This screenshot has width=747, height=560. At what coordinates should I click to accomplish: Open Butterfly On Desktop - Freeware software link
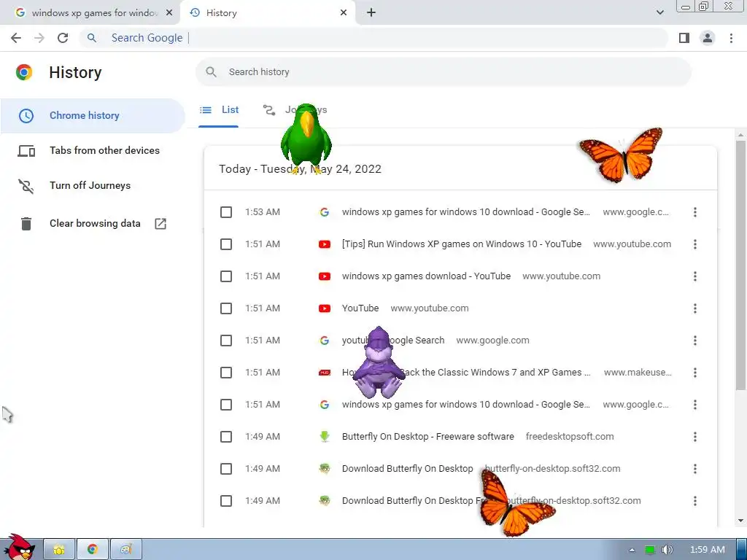pos(427,437)
